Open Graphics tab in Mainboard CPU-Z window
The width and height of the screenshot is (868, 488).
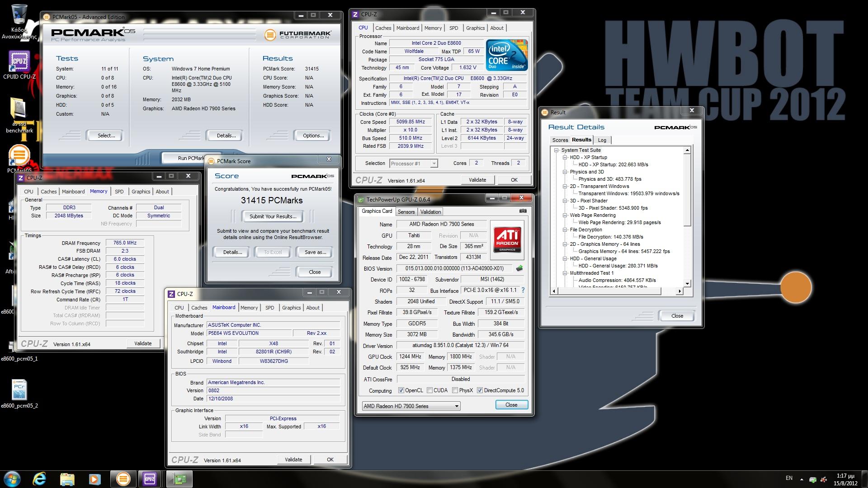point(291,308)
